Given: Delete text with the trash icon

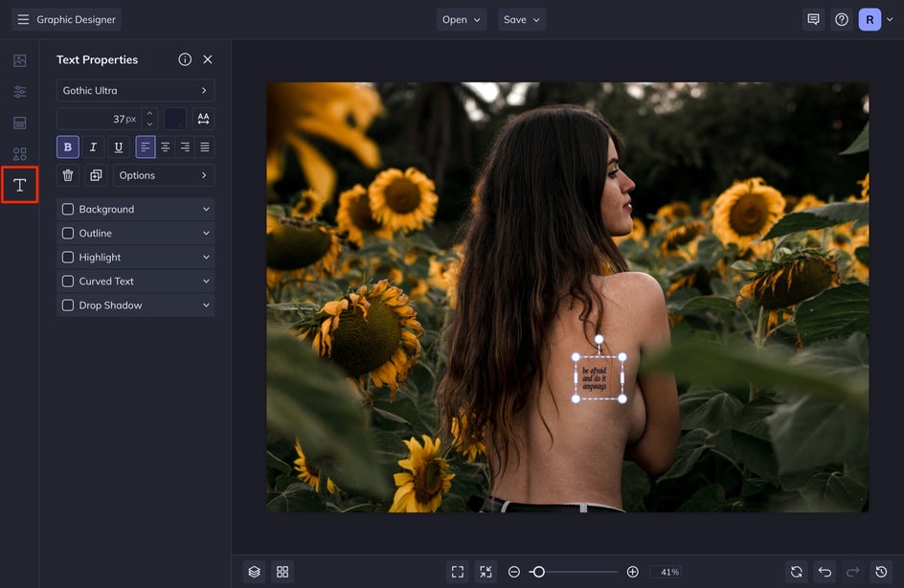Looking at the screenshot, I should 68,175.
